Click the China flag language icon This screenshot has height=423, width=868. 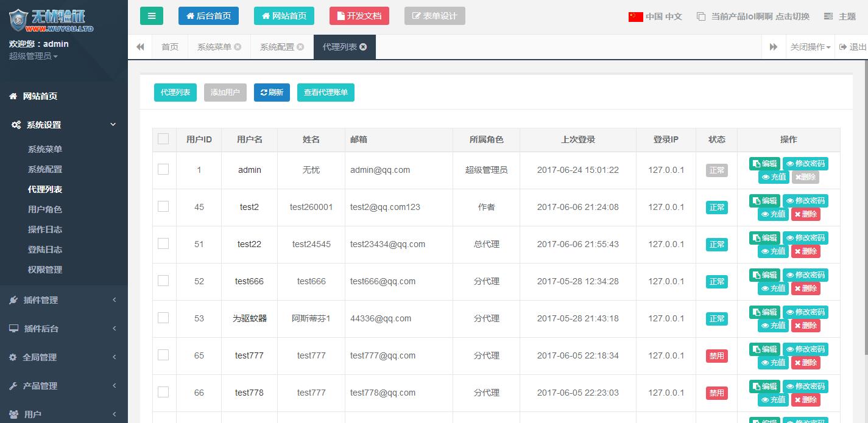click(x=635, y=16)
